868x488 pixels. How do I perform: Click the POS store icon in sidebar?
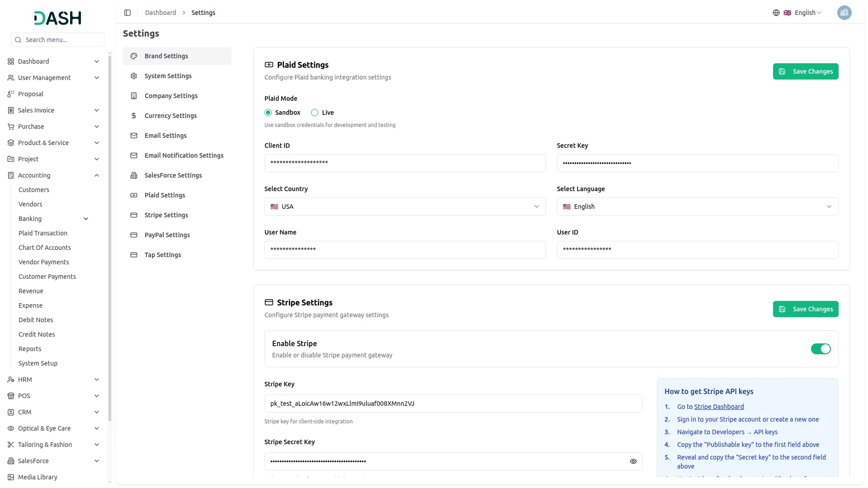point(11,396)
